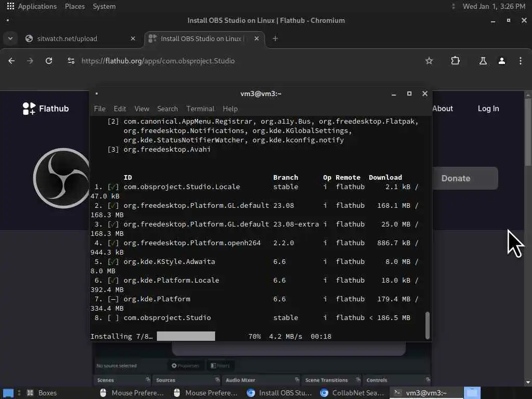
Task: Switch to Boxes in taskbar
Action: [x=42, y=393]
